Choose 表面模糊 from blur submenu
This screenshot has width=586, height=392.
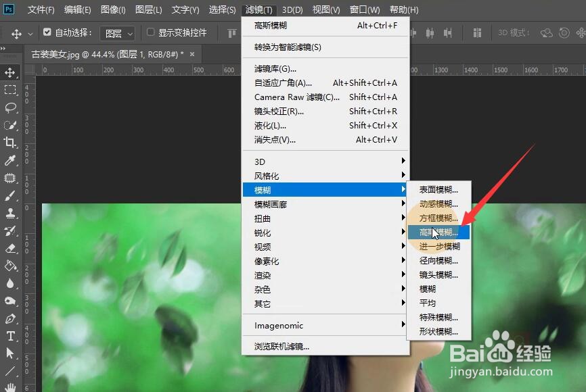tap(438, 190)
